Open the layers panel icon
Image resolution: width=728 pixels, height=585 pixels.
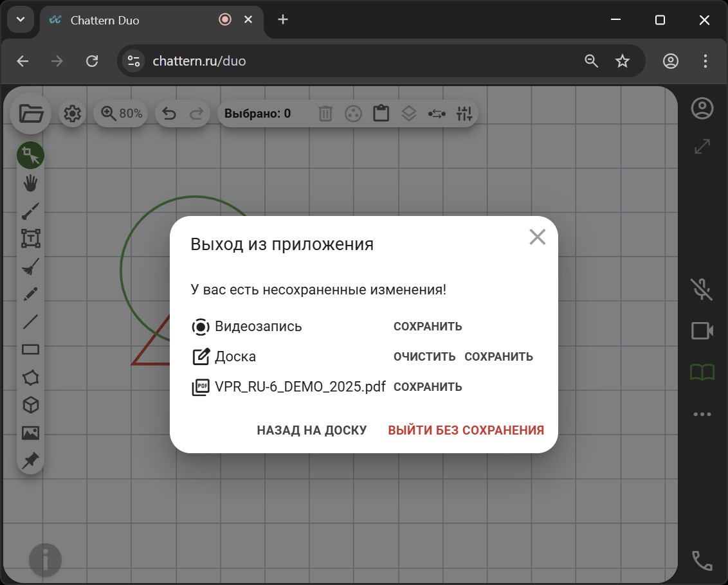coord(409,113)
